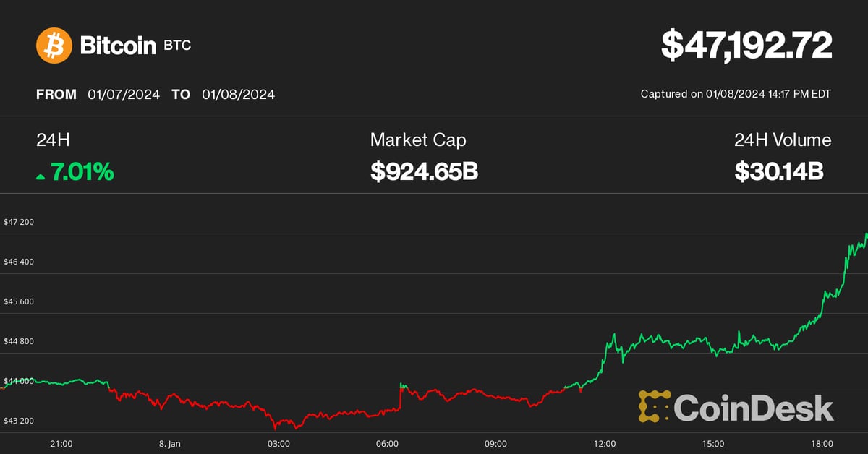Viewport: 868px width, 454px height.
Task: Click the 12:00 time axis marker
Action: [604, 443]
